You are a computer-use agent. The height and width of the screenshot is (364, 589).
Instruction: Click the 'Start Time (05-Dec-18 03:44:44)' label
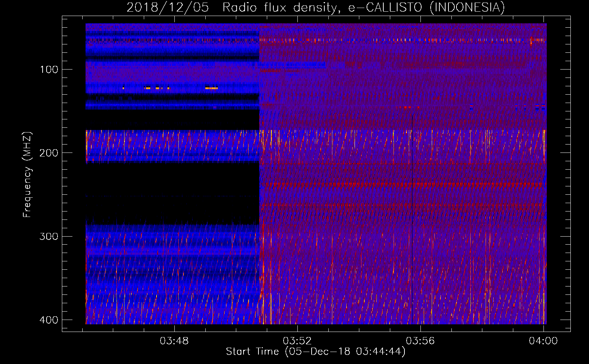(x=316, y=352)
